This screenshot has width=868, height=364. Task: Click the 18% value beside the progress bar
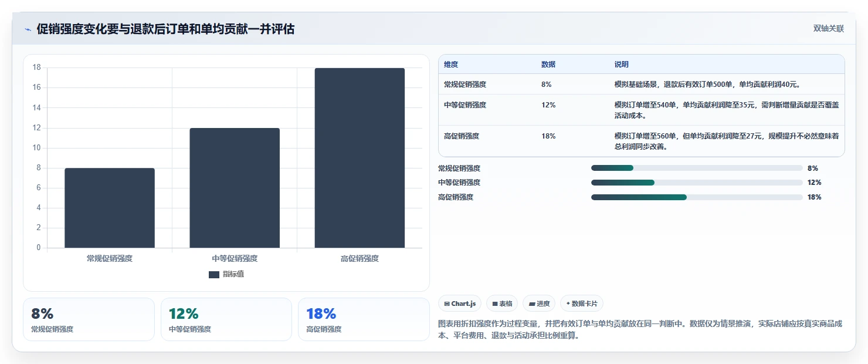(815, 197)
